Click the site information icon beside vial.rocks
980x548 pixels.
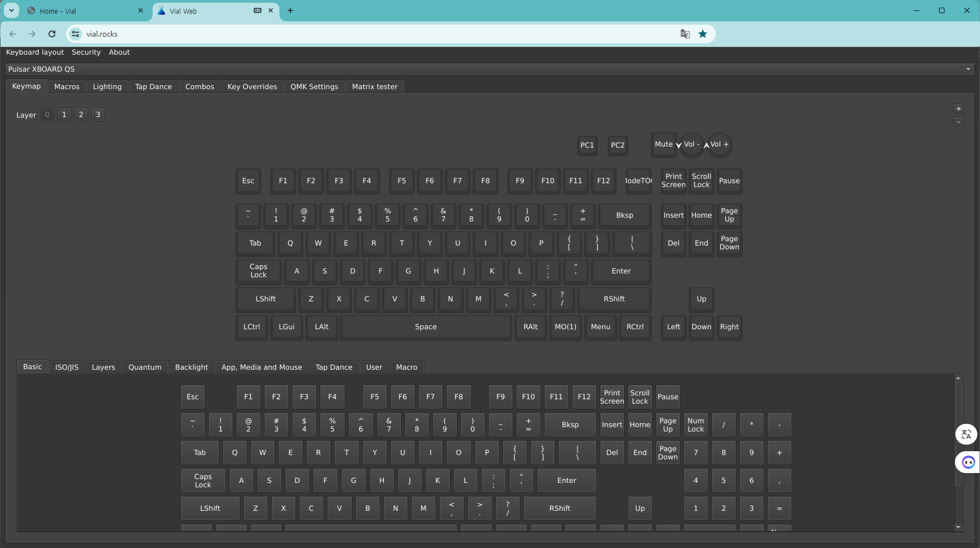click(75, 34)
